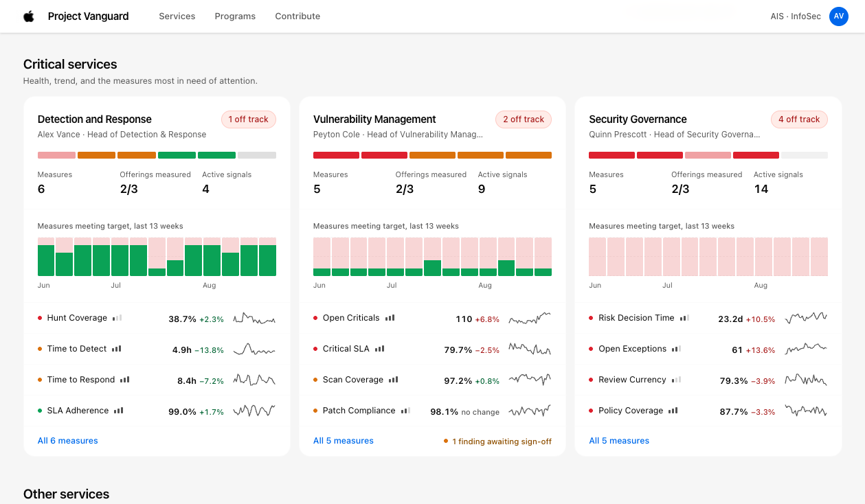
Task: Open All 5 measures under Security Governance
Action: click(619, 441)
